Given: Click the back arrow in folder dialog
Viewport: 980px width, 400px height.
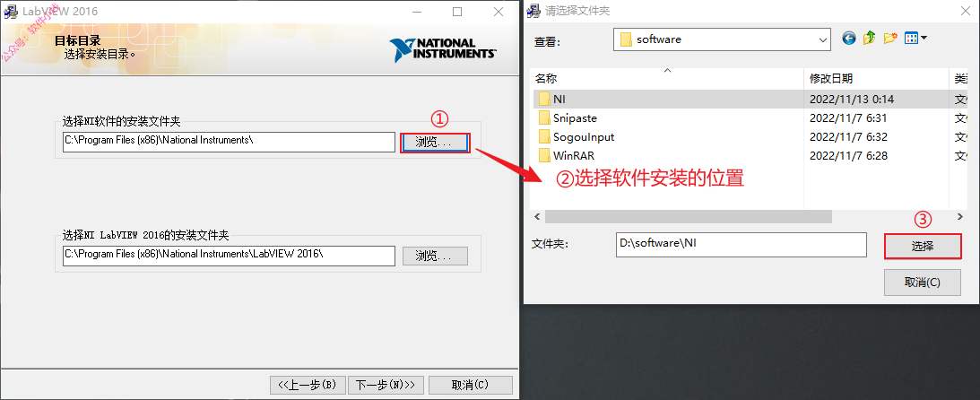Looking at the screenshot, I should [848, 39].
